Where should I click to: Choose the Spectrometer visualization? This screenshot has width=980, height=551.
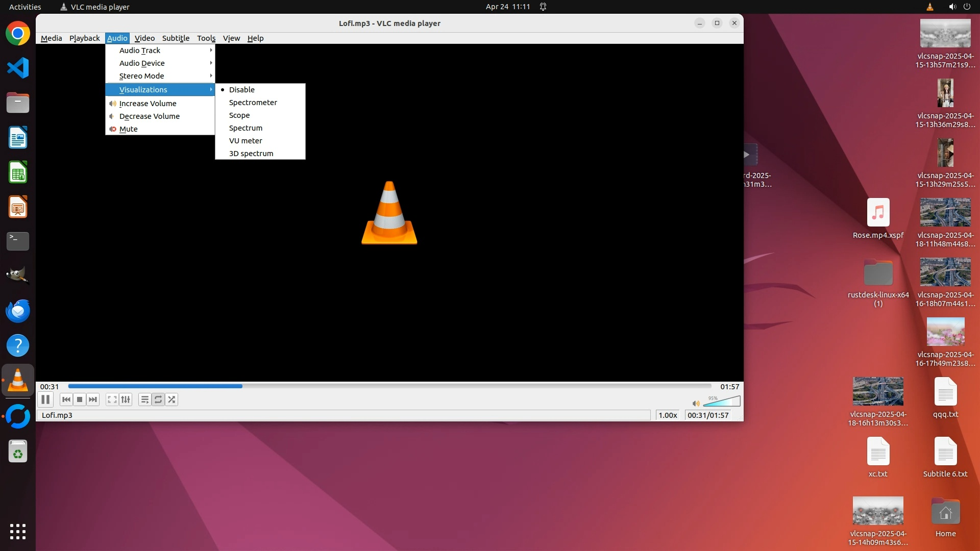tap(253, 103)
